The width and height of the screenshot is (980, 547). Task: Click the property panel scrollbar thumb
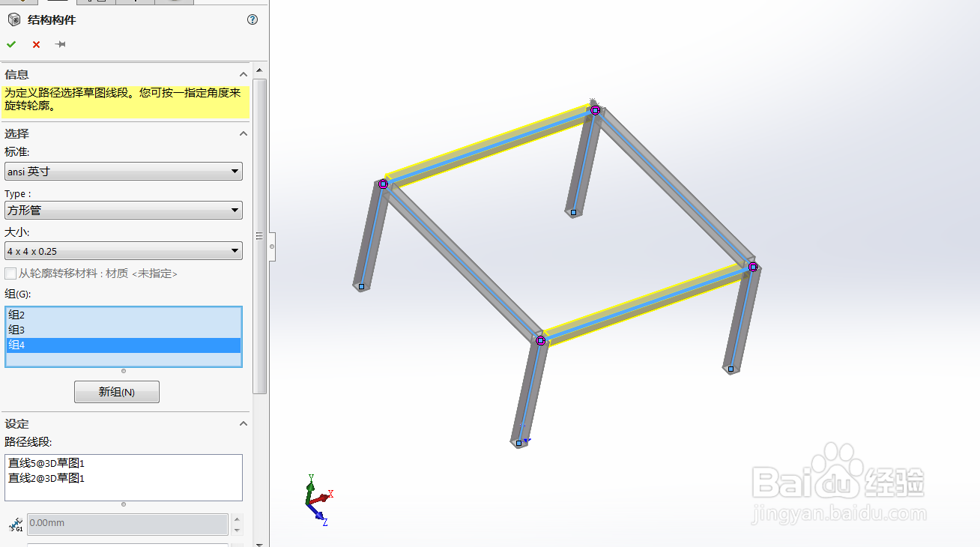click(x=260, y=236)
